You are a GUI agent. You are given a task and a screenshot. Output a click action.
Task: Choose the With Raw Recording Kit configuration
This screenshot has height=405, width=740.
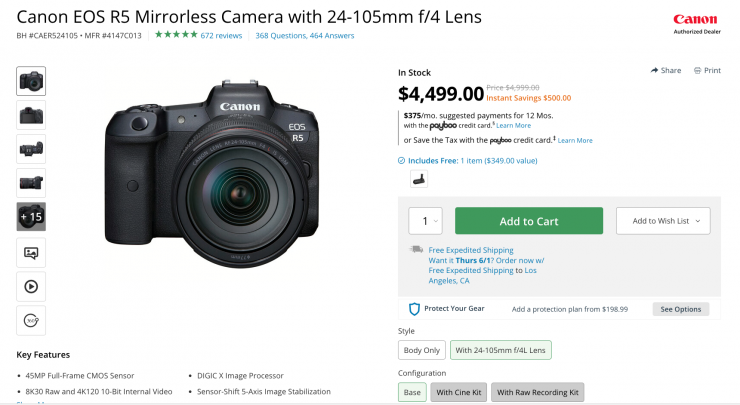537,392
